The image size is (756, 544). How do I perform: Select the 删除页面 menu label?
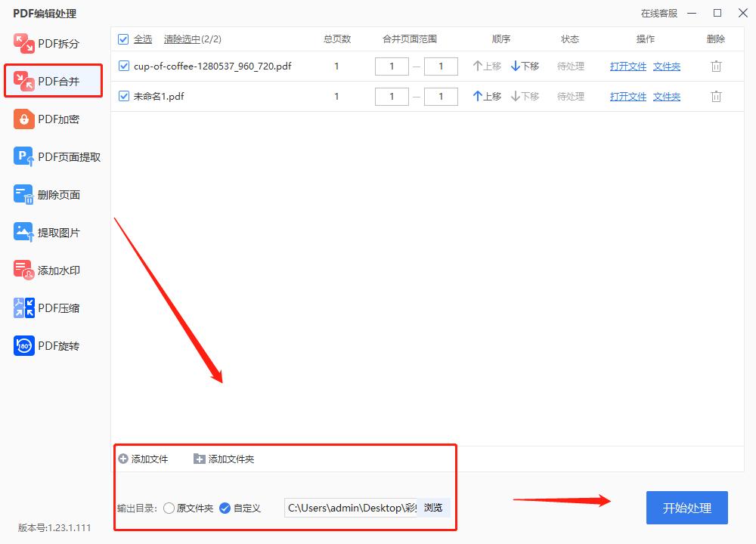click(59, 195)
